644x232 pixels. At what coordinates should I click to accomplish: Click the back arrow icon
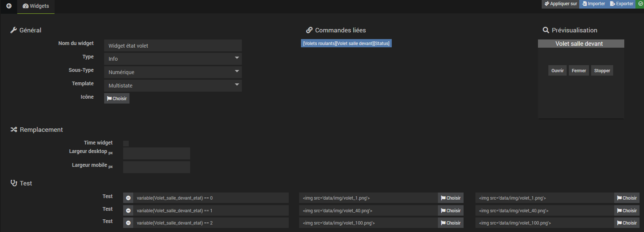coord(9,6)
